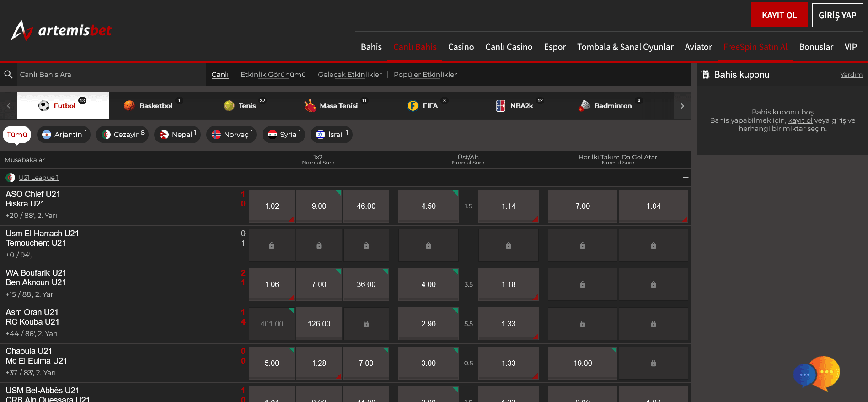
Task: Click the search magnifier icon
Action: 8,74
